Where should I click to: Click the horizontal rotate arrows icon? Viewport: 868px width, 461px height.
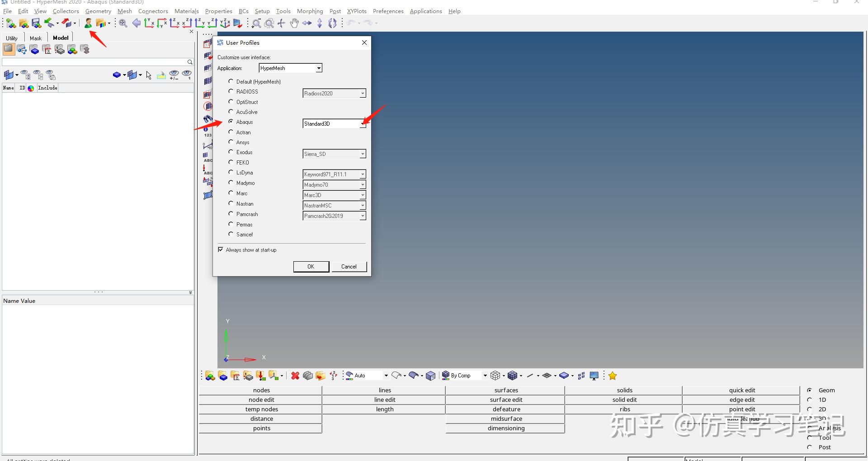pyautogui.click(x=307, y=23)
